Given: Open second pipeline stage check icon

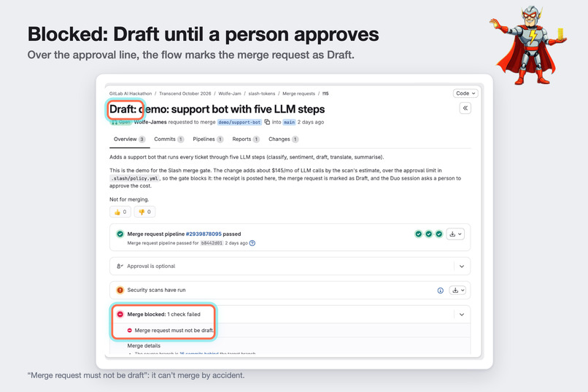Looking at the screenshot, I should [x=429, y=234].
